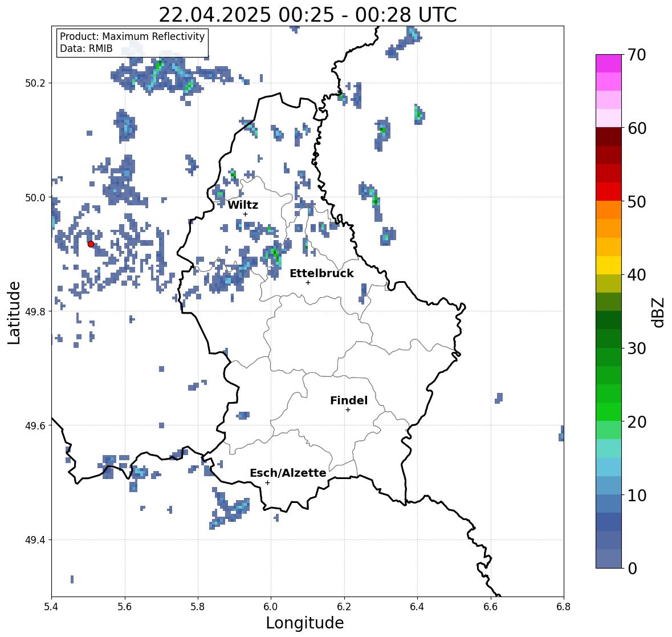The image size is (672, 637).
Task: Click the longitude tick label 6.0
Action: (x=271, y=607)
